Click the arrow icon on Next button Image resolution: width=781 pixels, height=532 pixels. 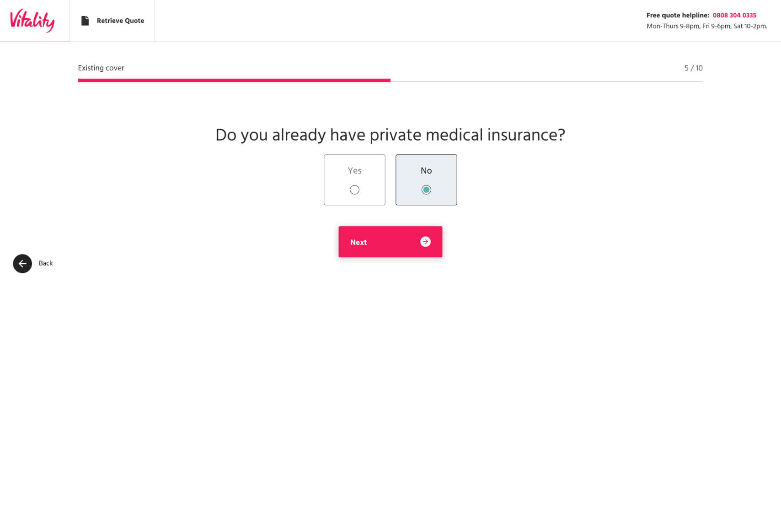click(x=425, y=242)
